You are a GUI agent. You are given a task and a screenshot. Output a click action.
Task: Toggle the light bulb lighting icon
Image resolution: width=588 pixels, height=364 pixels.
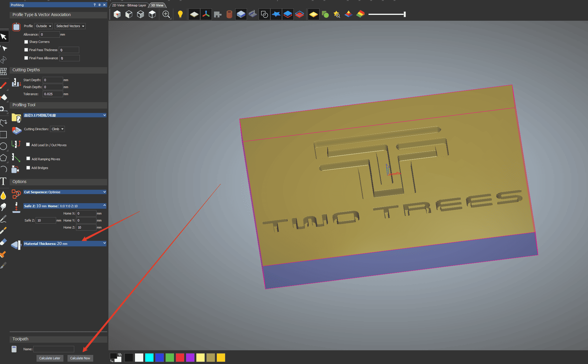(180, 14)
